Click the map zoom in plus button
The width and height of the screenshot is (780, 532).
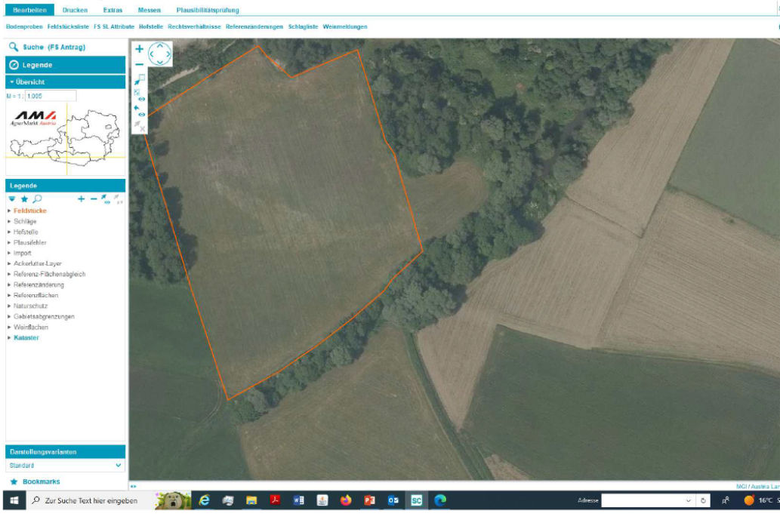click(139, 49)
